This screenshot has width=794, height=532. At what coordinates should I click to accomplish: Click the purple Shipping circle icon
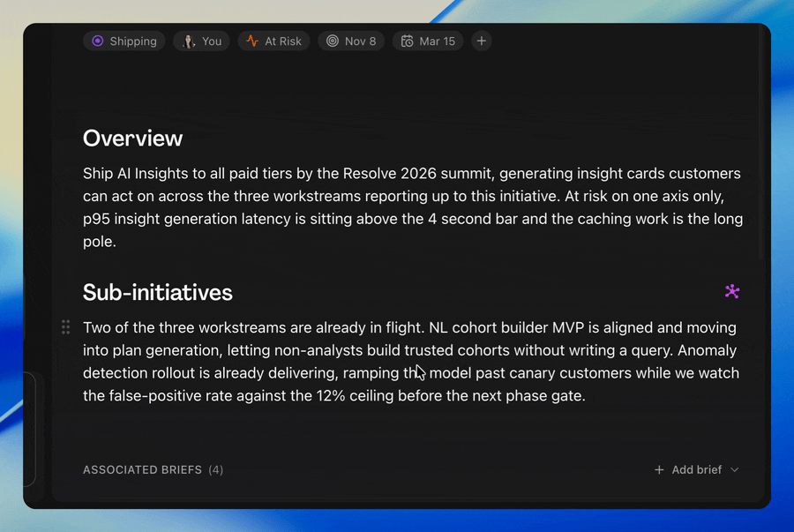pos(98,41)
